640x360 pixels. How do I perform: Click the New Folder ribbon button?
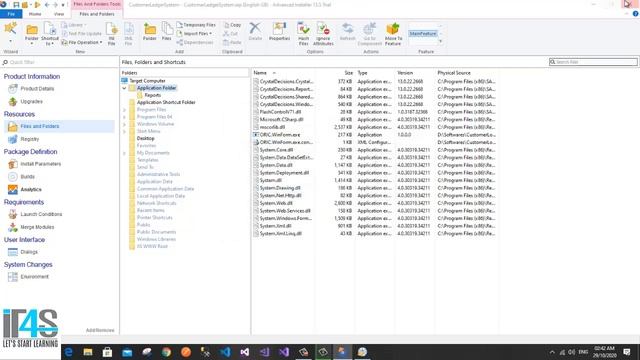click(x=32, y=34)
